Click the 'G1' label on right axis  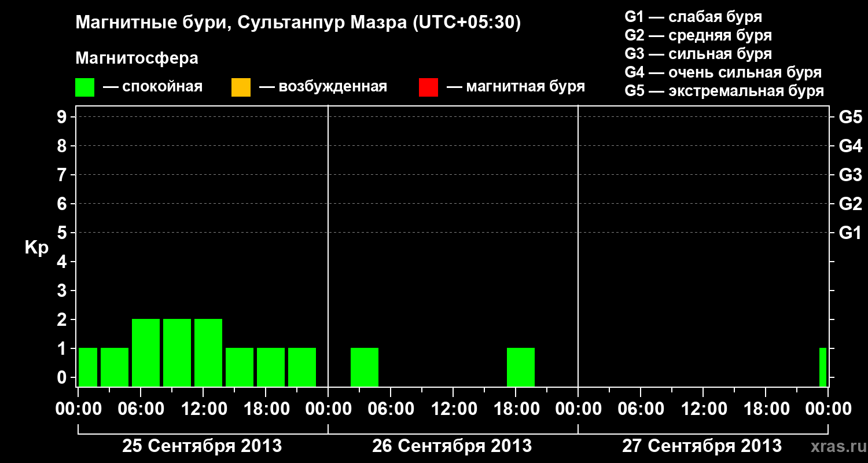tap(851, 233)
